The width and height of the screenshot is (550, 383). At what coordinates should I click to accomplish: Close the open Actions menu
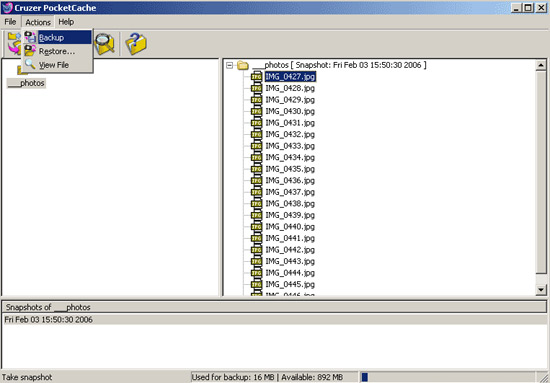coord(38,22)
